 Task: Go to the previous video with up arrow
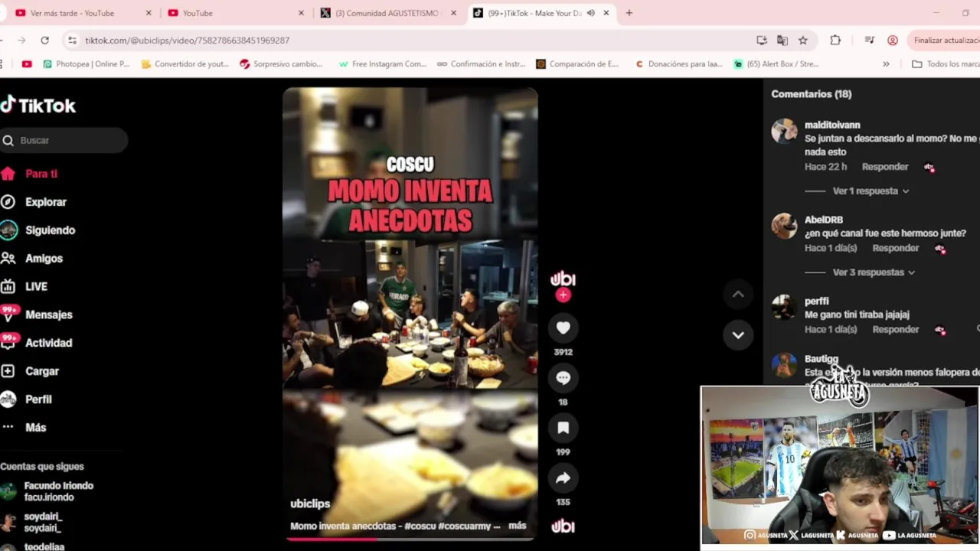tap(738, 294)
